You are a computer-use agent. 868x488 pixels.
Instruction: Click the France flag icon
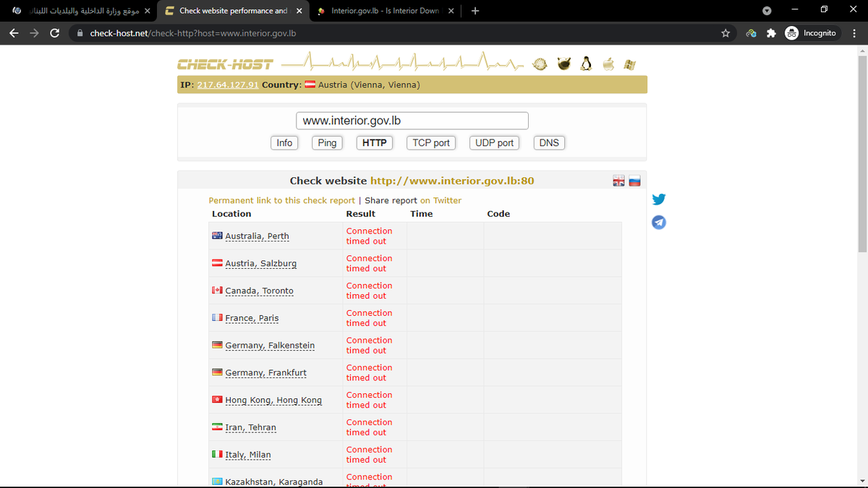coord(217,317)
